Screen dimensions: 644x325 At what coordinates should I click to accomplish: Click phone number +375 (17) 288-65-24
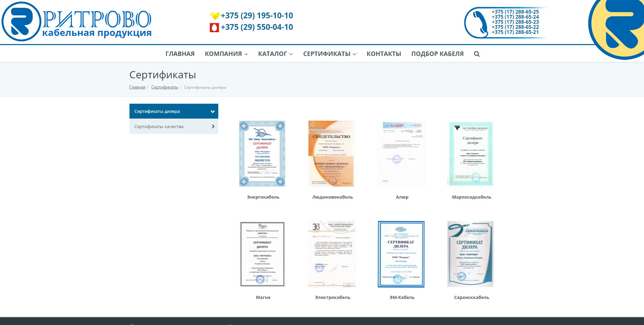[515, 17]
